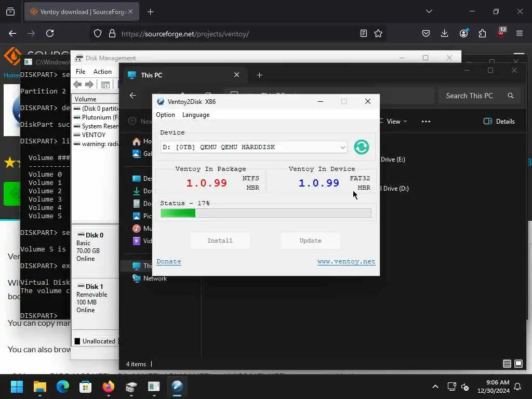
Task: Reload the SourceForge page
Action: point(50,33)
